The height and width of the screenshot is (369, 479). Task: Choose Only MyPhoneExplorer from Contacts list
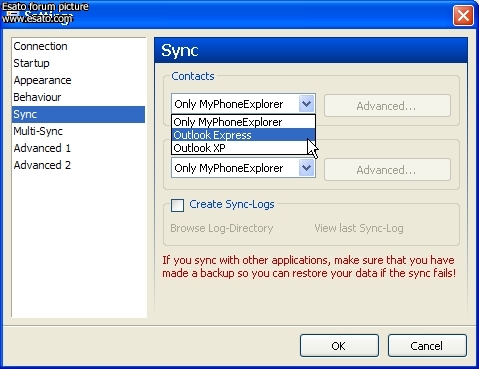[x=243, y=122]
